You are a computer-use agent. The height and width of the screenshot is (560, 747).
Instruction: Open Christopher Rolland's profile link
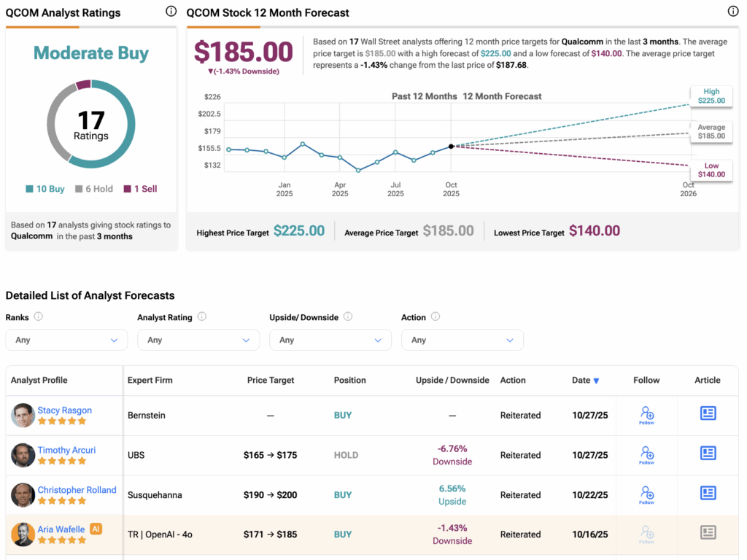point(77,490)
